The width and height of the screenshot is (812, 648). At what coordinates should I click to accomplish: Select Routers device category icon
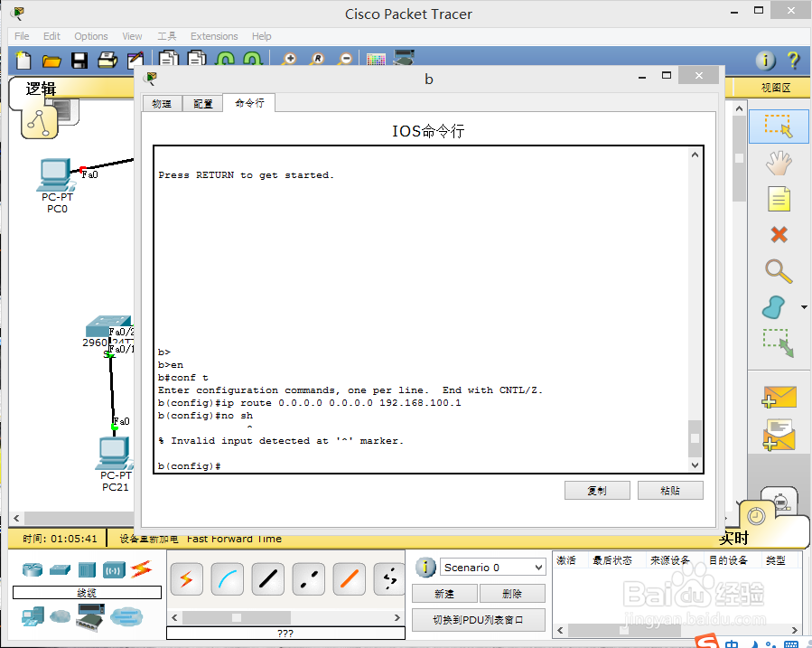(33, 569)
